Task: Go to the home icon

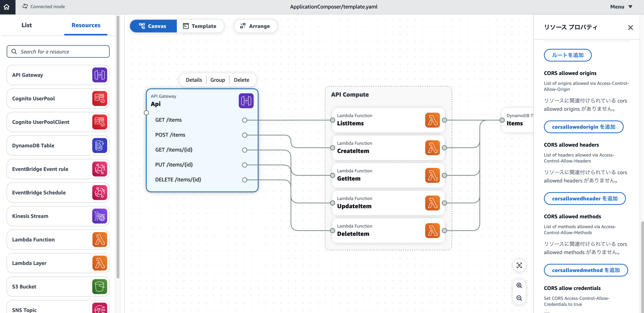Action: (x=7, y=7)
